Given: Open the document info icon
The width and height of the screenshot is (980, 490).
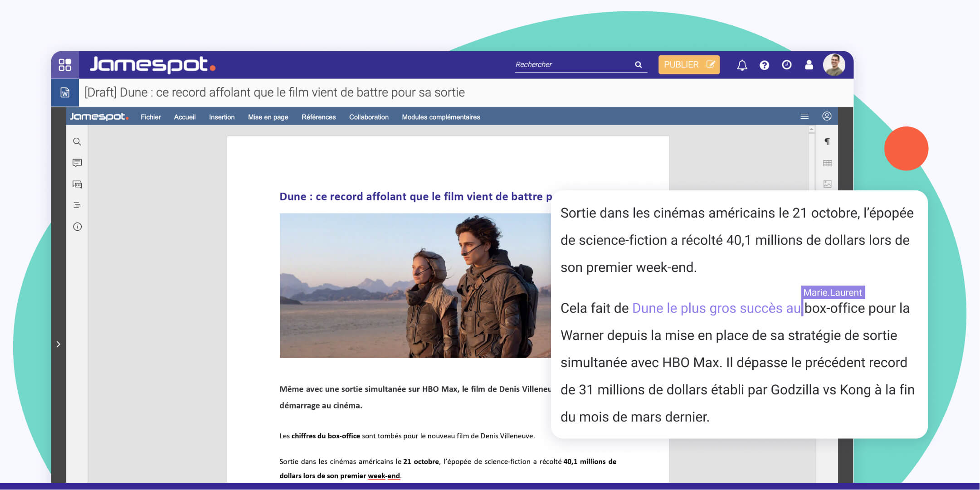Looking at the screenshot, I should [x=77, y=227].
